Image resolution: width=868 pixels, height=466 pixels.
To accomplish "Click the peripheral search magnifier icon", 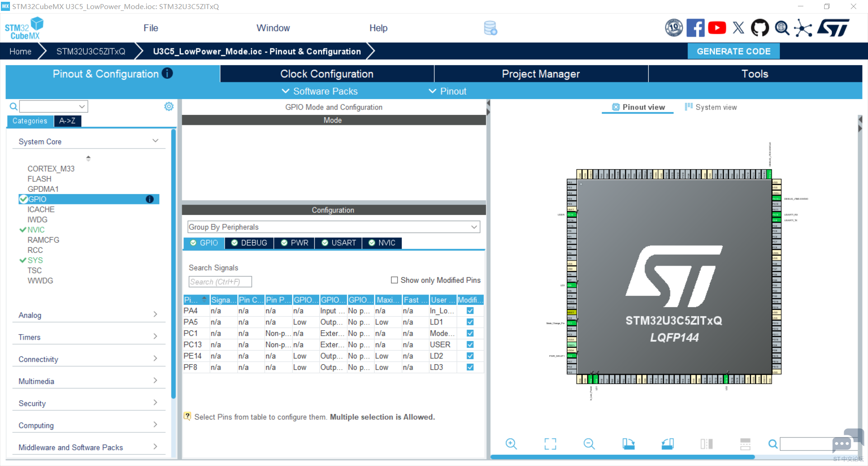I will (14, 106).
